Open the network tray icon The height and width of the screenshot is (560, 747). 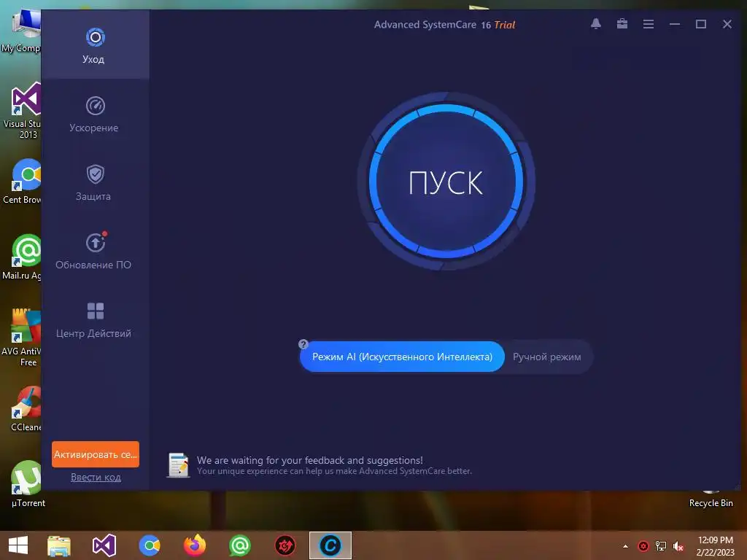(x=661, y=546)
